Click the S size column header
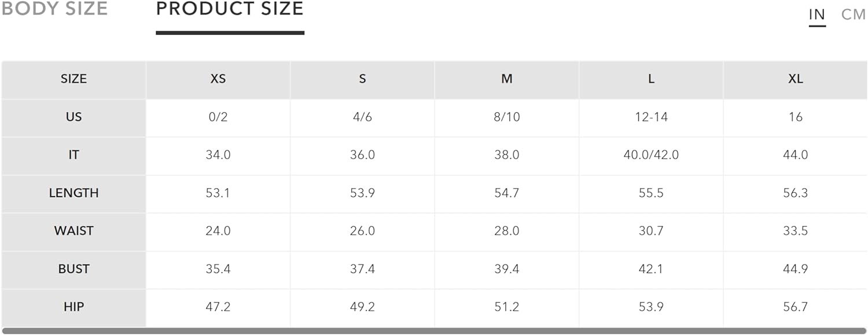 coord(362,79)
